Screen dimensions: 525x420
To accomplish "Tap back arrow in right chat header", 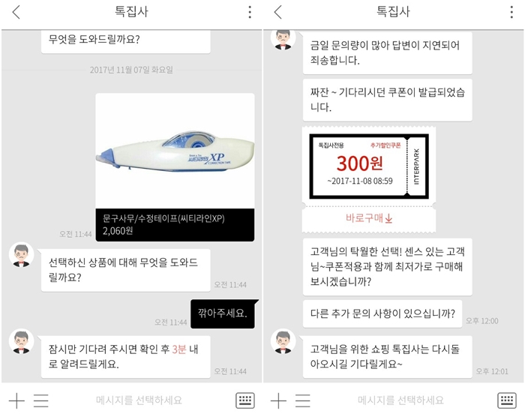I will 278,13.
